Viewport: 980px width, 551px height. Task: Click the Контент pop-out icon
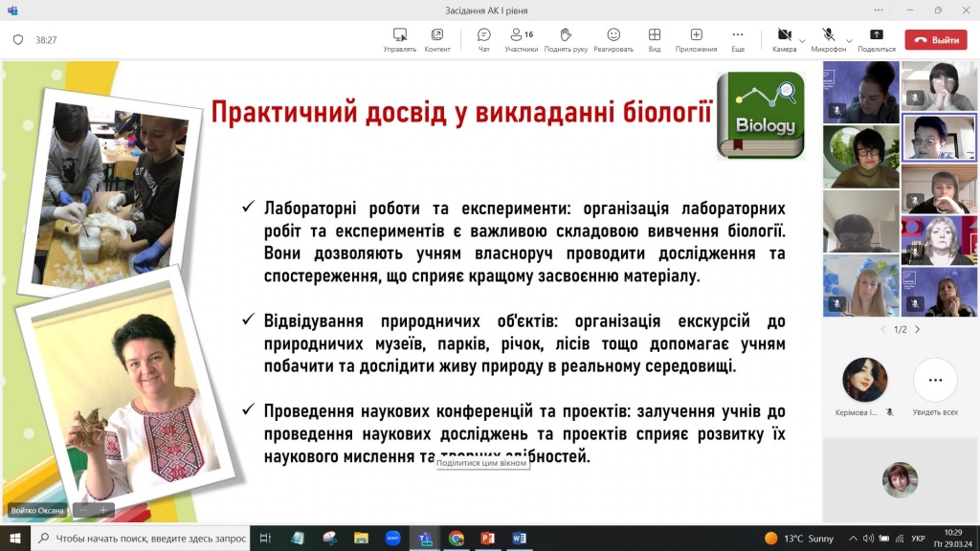437,39
